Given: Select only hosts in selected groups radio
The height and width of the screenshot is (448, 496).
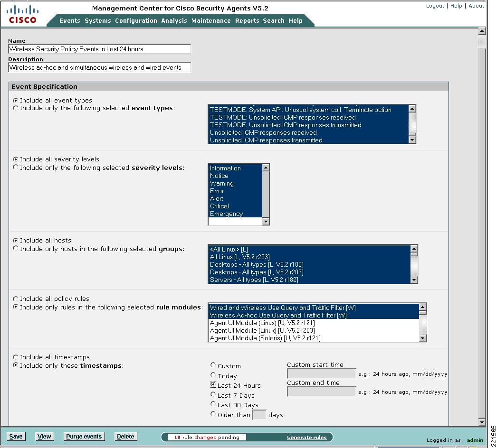Looking at the screenshot, I should 16,248.
